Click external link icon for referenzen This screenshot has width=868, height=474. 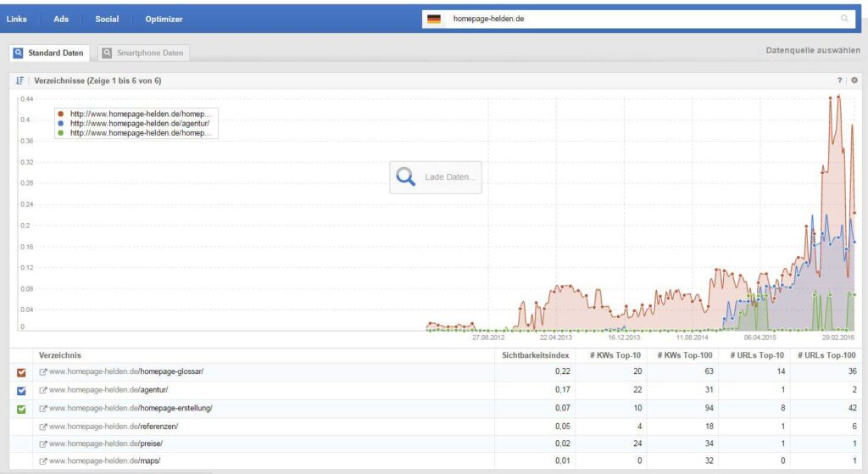[42, 427]
